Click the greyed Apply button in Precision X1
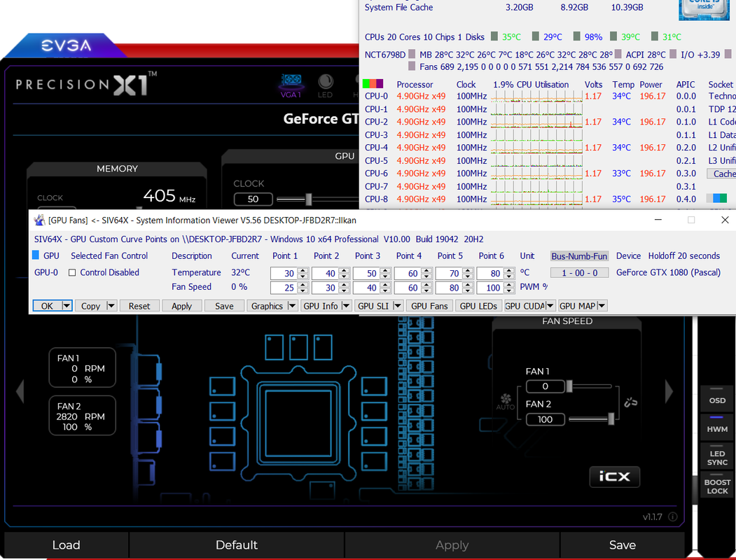Viewport: 736px width, 560px height. (452, 545)
